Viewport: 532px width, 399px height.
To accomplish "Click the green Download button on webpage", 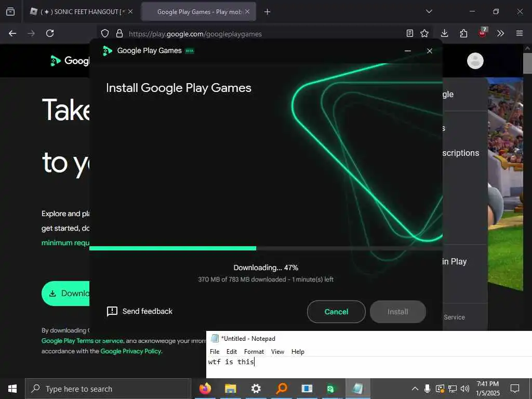I will pos(65,294).
